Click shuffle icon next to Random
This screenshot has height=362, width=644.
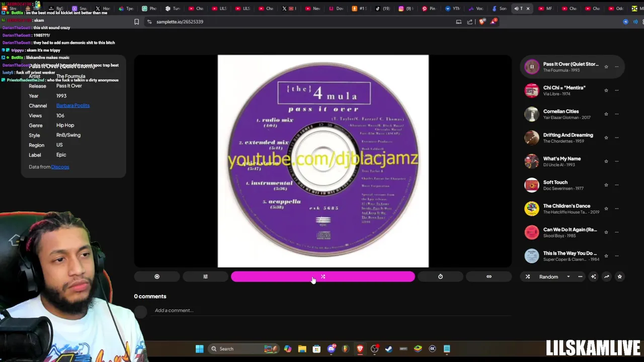(528, 277)
